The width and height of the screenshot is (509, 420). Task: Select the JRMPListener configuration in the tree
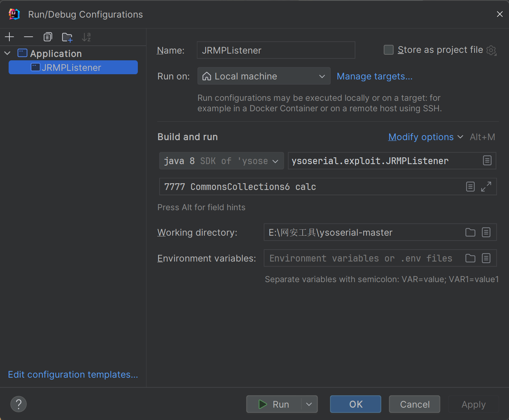(73, 67)
